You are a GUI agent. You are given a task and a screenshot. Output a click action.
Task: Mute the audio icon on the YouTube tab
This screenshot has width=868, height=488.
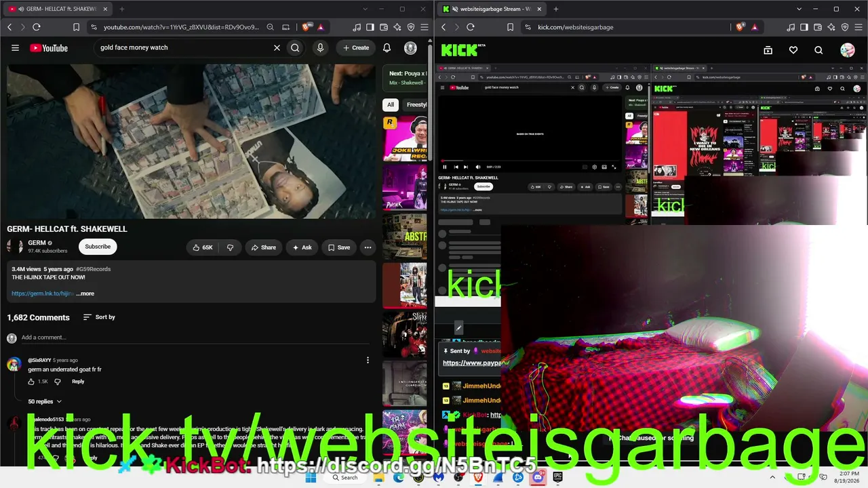click(21, 9)
